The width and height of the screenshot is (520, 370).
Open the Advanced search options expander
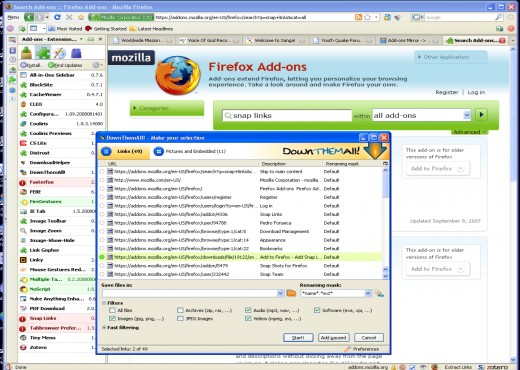coord(470,132)
